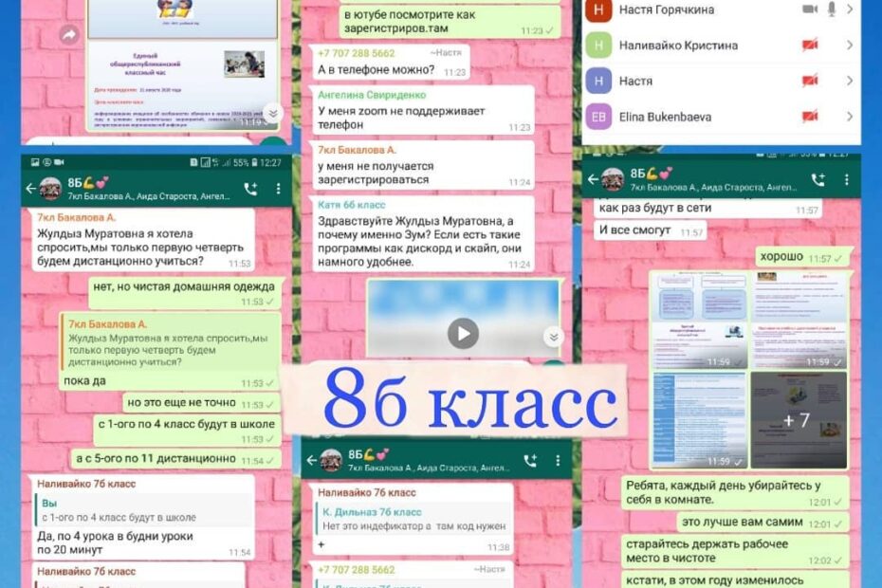The width and height of the screenshot is (882, 588).
Task: Select message "А в телефоне можно?"
Action: pyautogui.click(x=391, y=62)
